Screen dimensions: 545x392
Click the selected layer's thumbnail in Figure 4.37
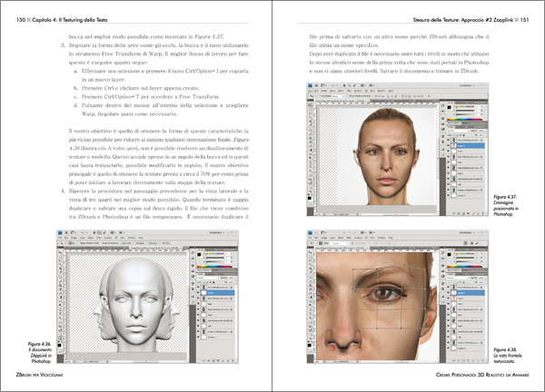coord(453,145)
